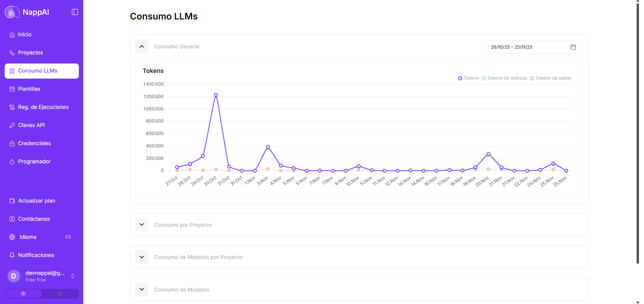Click the Programador timer icon
644x304 pixels.
click(12, 162)
